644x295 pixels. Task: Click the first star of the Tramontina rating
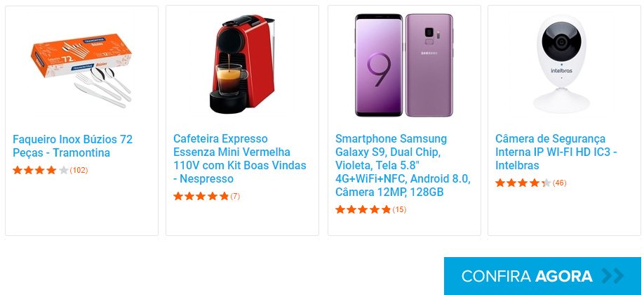(18, 170)
